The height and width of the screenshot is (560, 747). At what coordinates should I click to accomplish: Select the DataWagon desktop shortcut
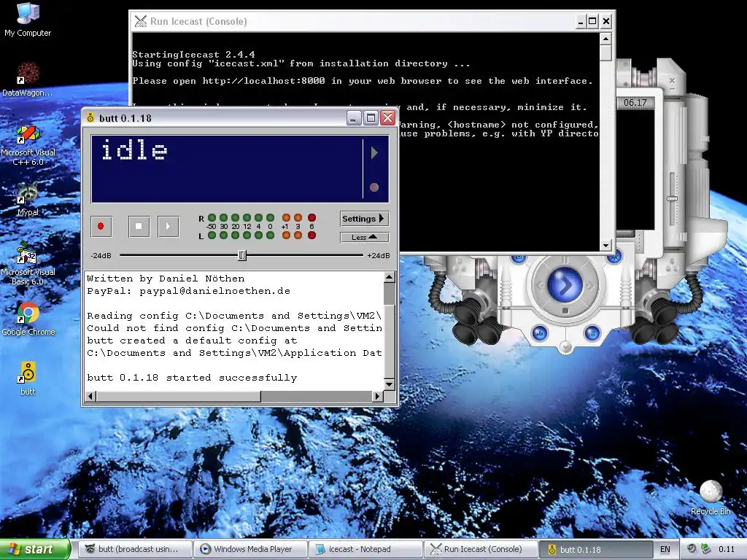click(28, 79)
